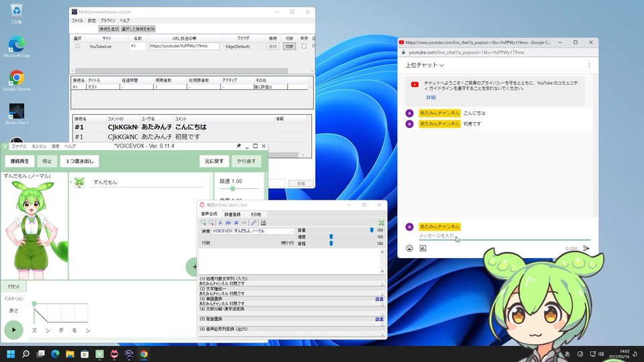The image size is (644, 362).
Task: Click the poll chart icon in YouTube chat
Action: pyautogui.click(x=423, y=248)
